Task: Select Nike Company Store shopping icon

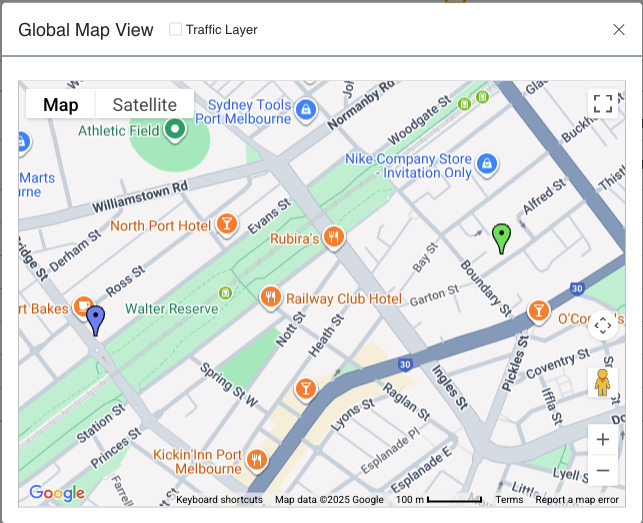Action: coord(487,165)
